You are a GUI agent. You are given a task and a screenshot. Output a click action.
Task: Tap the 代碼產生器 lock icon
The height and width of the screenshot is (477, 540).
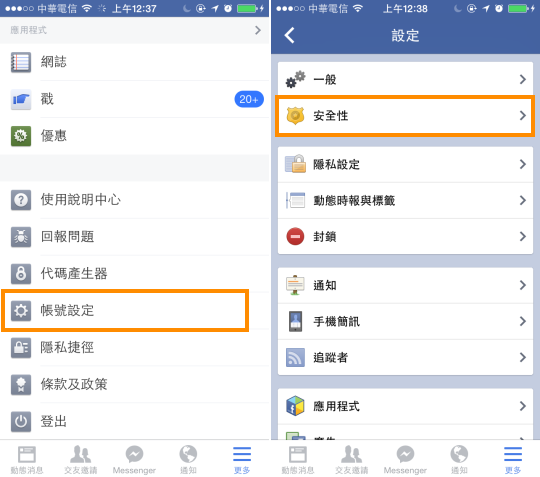click(x=21, y=273)
